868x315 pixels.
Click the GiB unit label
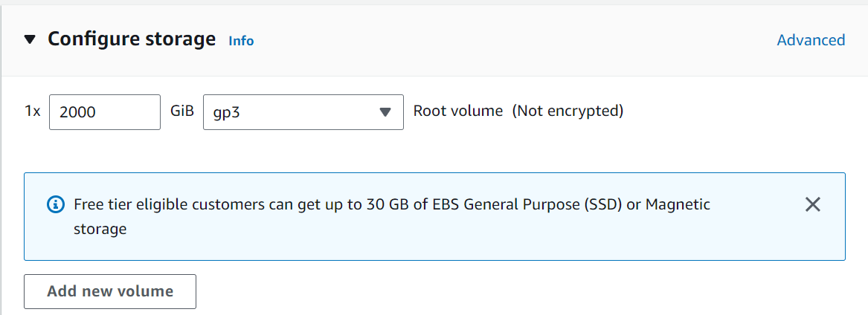[182, 111]
